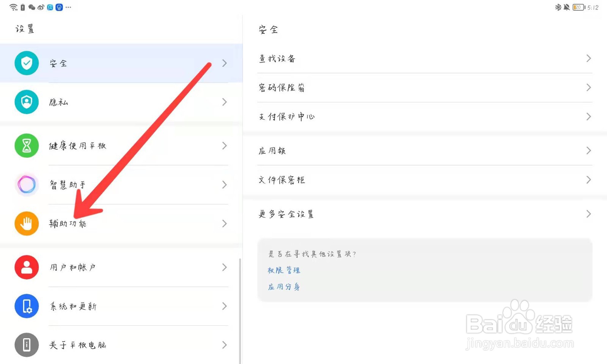Open 权限管理 link
607x364 pixels.
[x=283, y=270]
